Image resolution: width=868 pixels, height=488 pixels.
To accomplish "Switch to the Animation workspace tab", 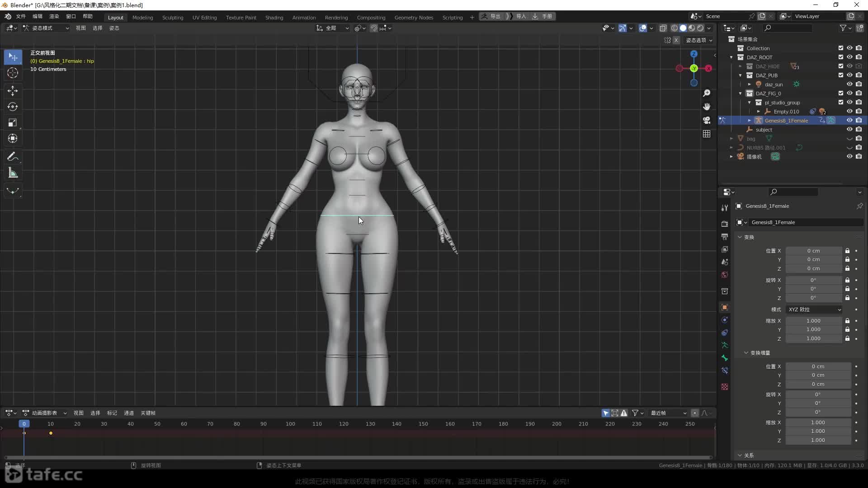I will (304, 18).
